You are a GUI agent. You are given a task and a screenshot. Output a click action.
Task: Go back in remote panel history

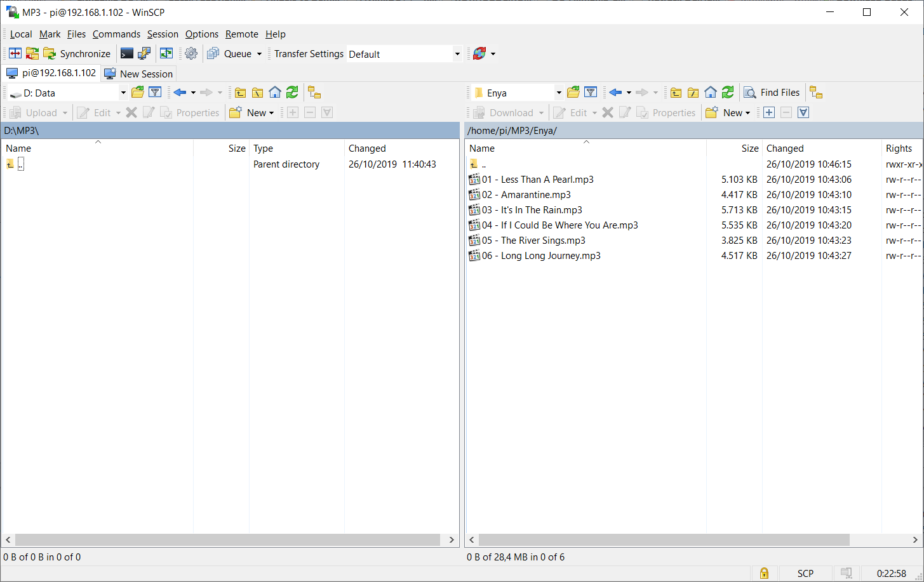point(615,93)
